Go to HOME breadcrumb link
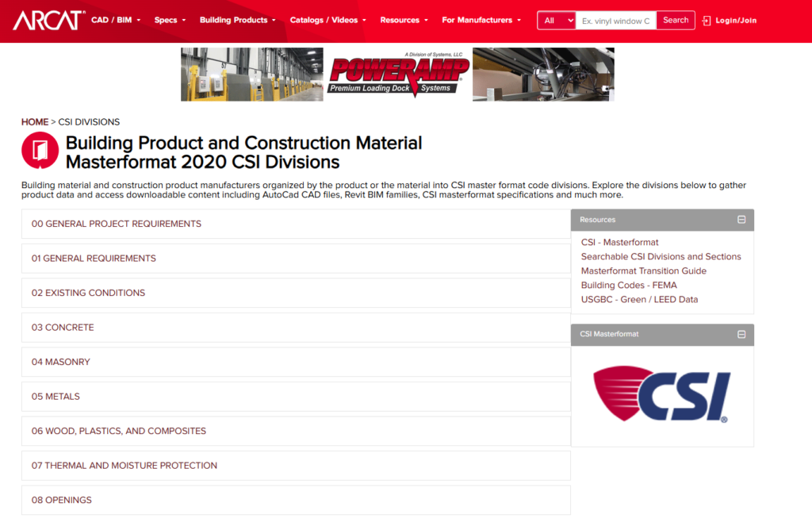812x518 pixels. (35, 121)
